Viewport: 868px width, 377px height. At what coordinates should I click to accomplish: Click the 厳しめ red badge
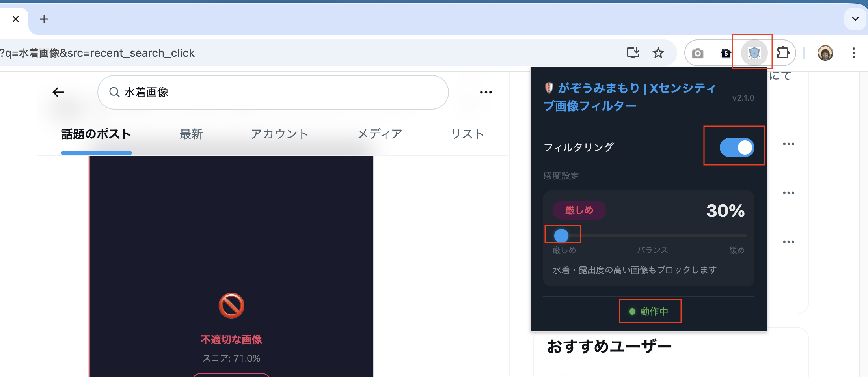[579, 210]
